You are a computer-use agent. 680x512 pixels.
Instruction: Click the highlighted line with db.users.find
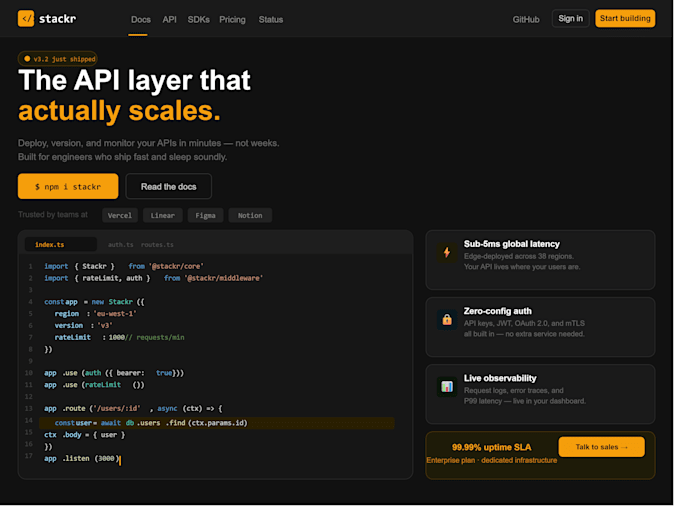[217, 423]
